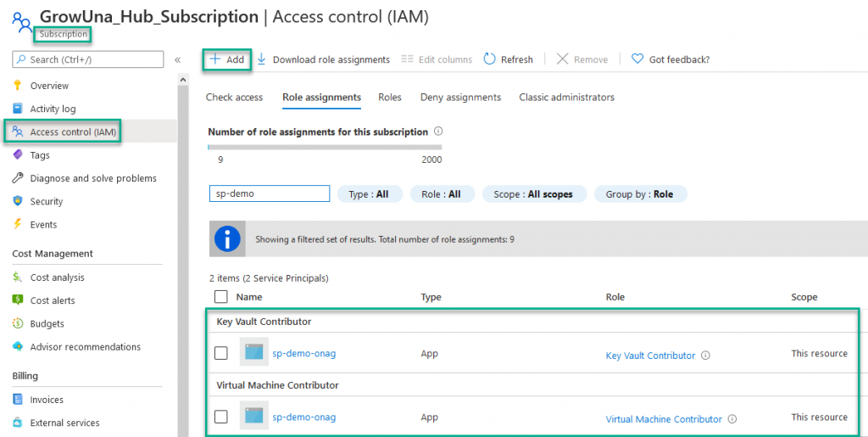Click info icon next to Virtual Machine Contributor role

[732, 419]
